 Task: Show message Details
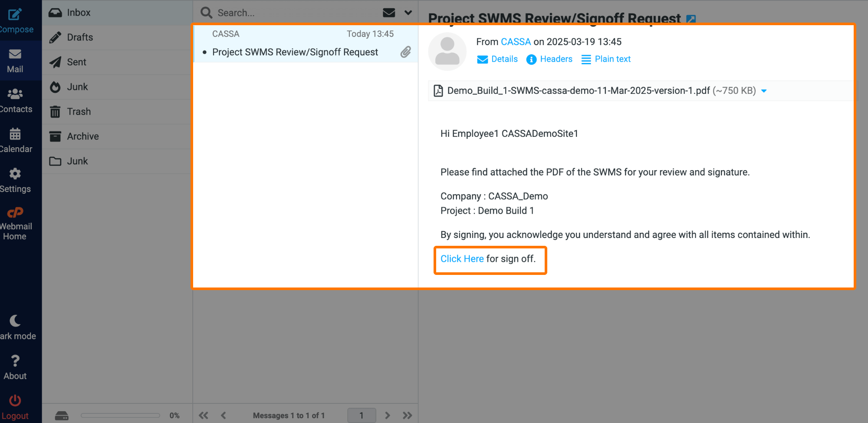pyautogui.click(x=497, y=59)
